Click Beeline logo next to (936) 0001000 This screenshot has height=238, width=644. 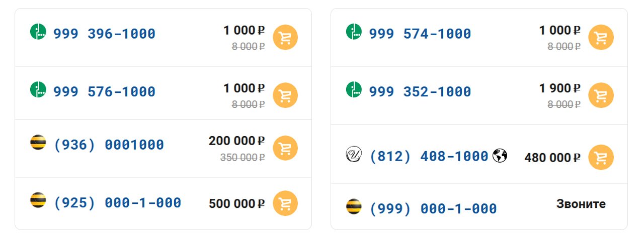click(38, 143)
